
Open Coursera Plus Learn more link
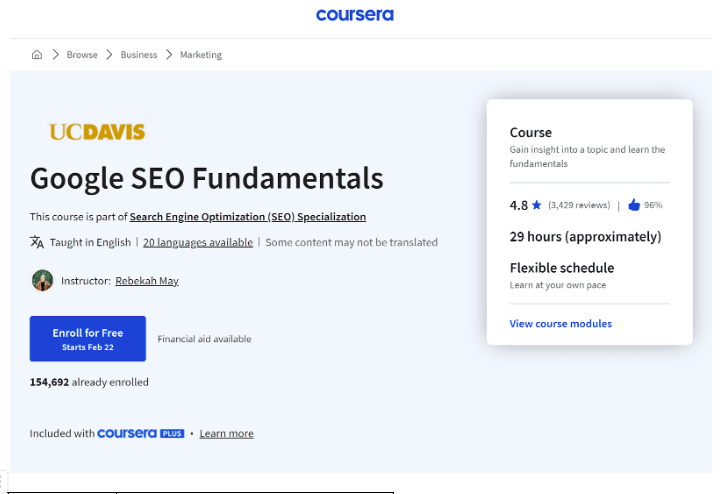(226, 433)
